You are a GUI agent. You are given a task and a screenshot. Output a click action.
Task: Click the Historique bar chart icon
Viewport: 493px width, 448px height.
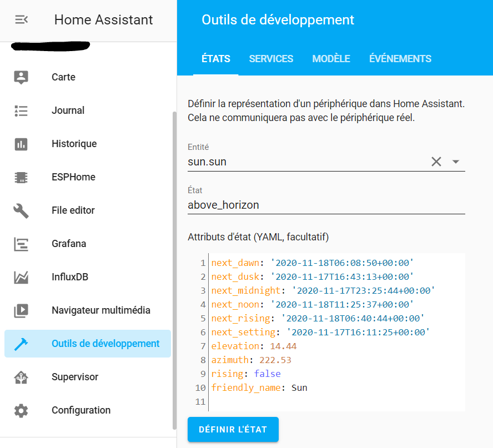pos(21,144)
